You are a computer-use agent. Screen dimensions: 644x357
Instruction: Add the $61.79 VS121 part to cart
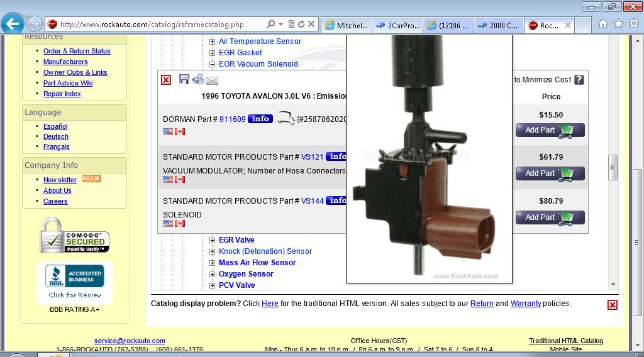tap(550, 173)
